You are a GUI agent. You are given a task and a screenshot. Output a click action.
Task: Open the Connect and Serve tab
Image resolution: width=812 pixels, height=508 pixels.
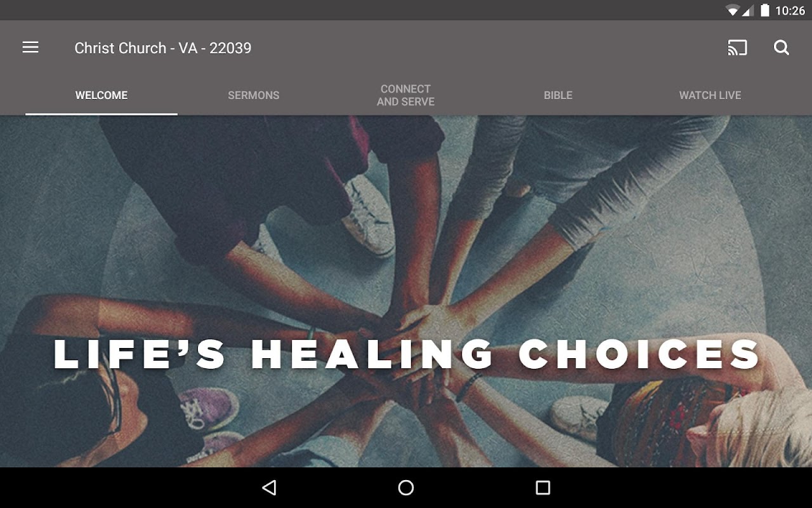click(406, 95)
